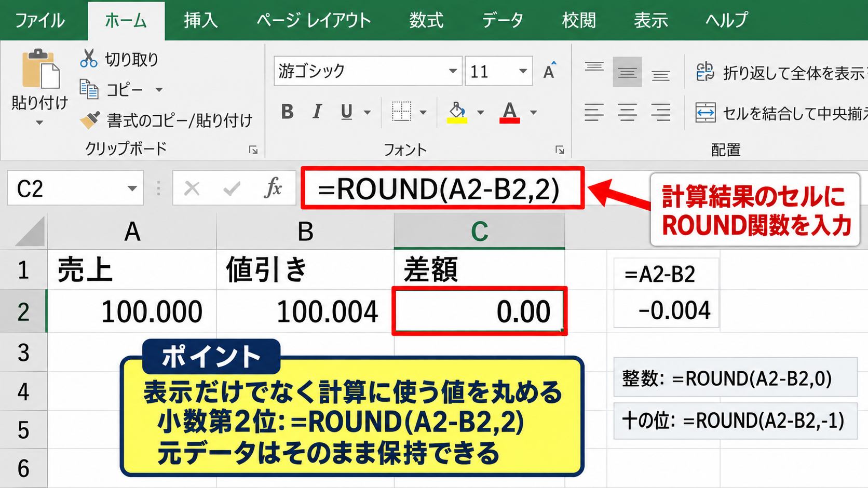The image size is (868, 488).
Task: Select cell with value 100.000
Action: point(132,311)
